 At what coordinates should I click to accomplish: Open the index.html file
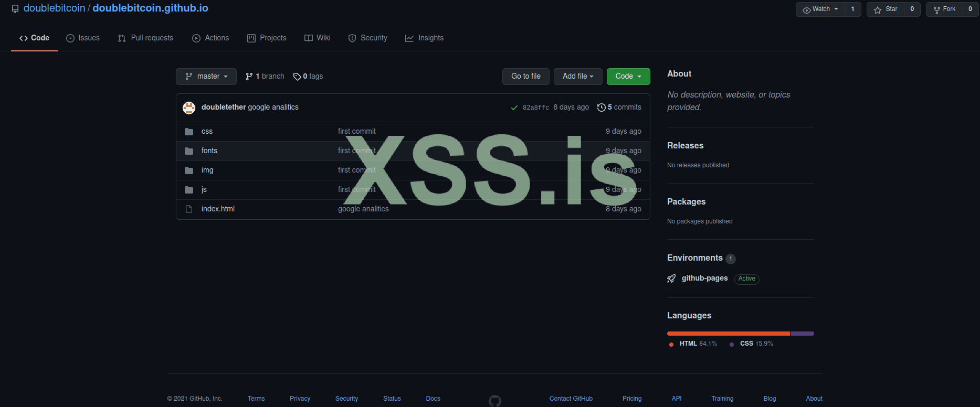pyautogui.click(x=218, y=209)
